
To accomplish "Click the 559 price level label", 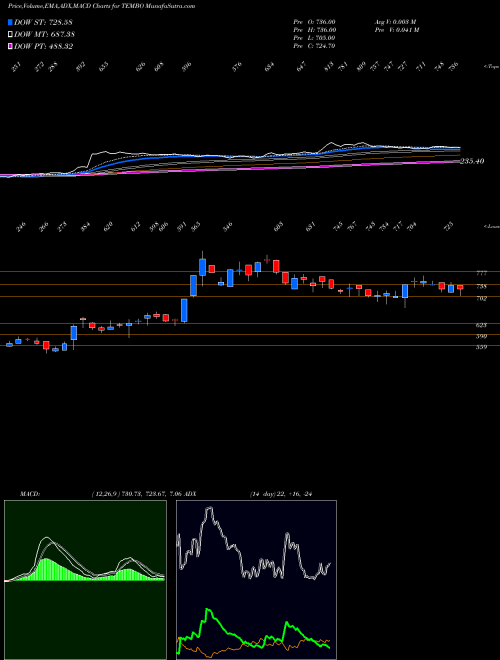I will [x=481, y=347].
